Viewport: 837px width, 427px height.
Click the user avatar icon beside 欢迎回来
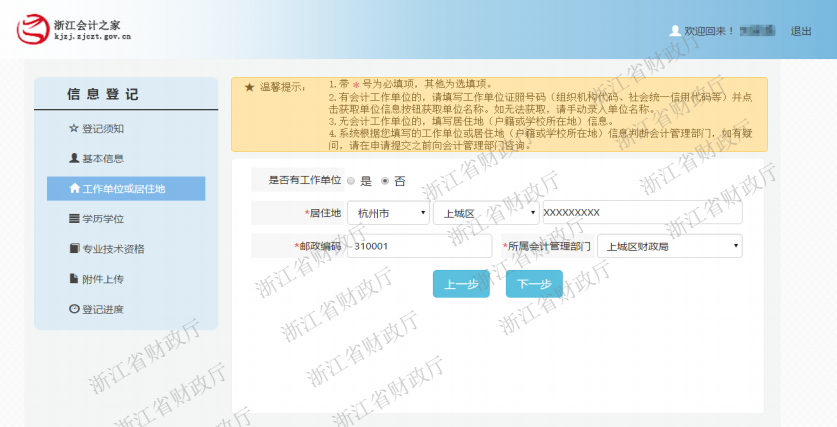point(675,31)
